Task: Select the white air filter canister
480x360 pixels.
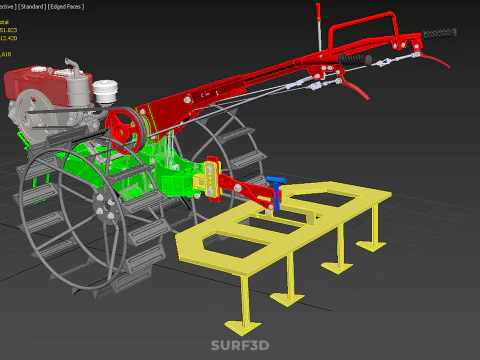Action: pyautogui.click(x=105, y=91)
